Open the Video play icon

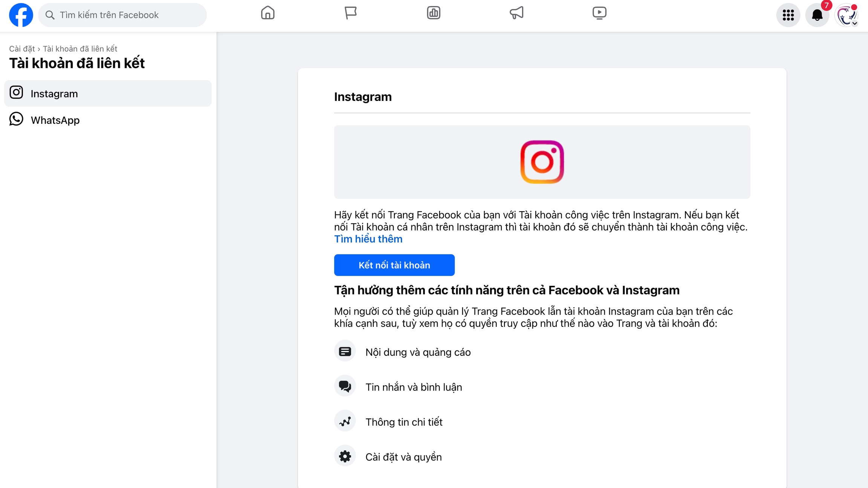pos(599,13)
